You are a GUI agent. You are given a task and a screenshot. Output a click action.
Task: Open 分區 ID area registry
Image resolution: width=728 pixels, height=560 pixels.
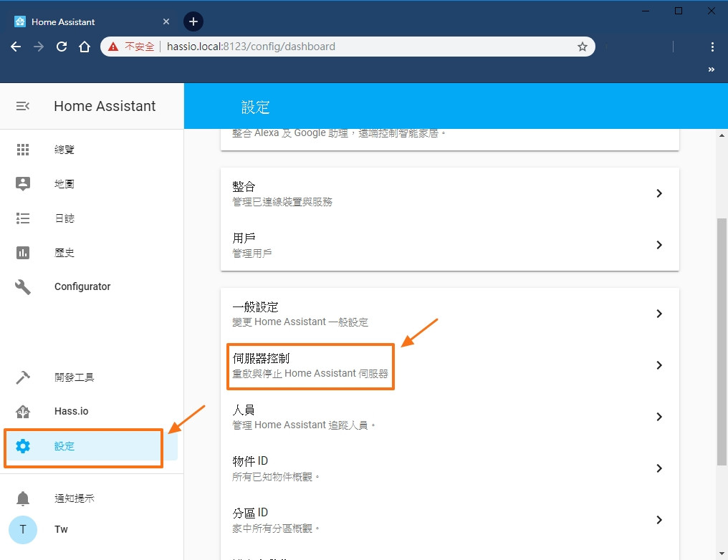click(x=449, y=520)
